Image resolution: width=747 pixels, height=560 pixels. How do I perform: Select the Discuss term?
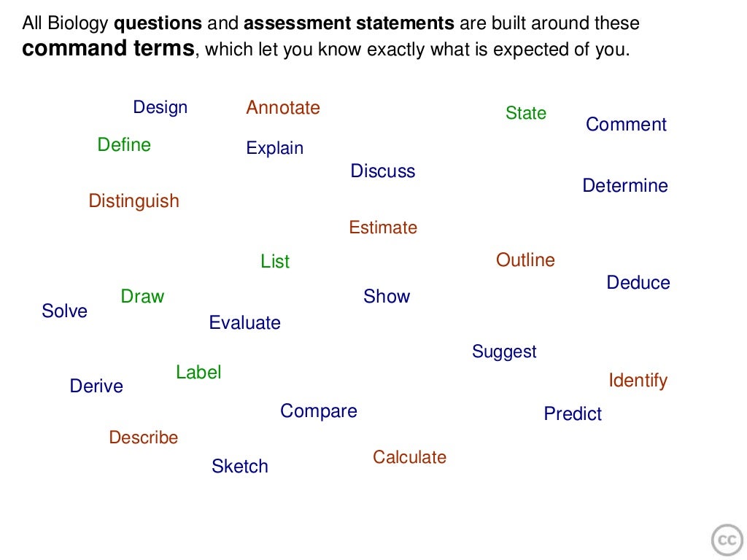click(383, 171)
